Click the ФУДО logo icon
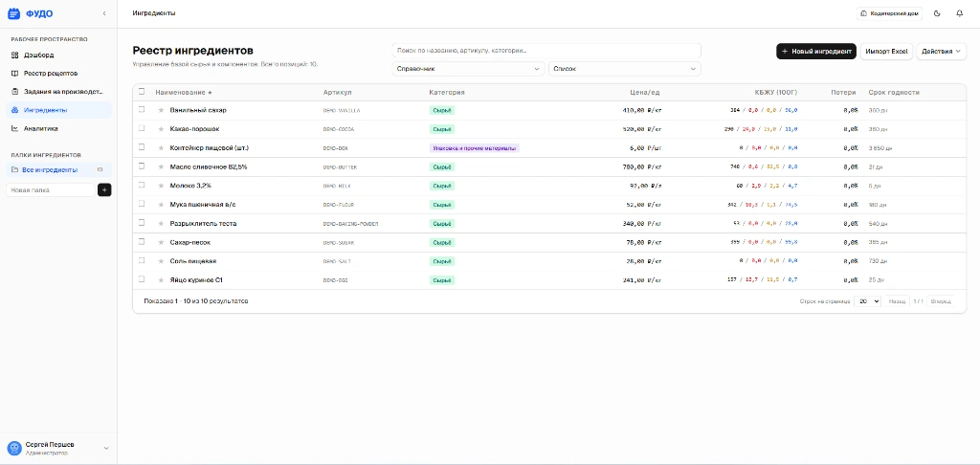Image resolution: width=980 pixels, height=465 pixels. pos(13,13)
